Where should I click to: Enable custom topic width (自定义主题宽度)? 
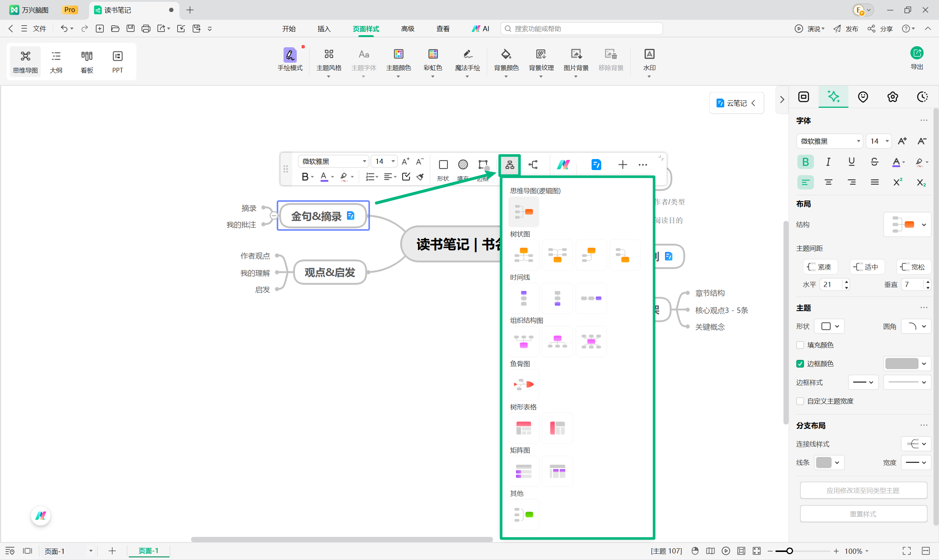tap(800, 401)
